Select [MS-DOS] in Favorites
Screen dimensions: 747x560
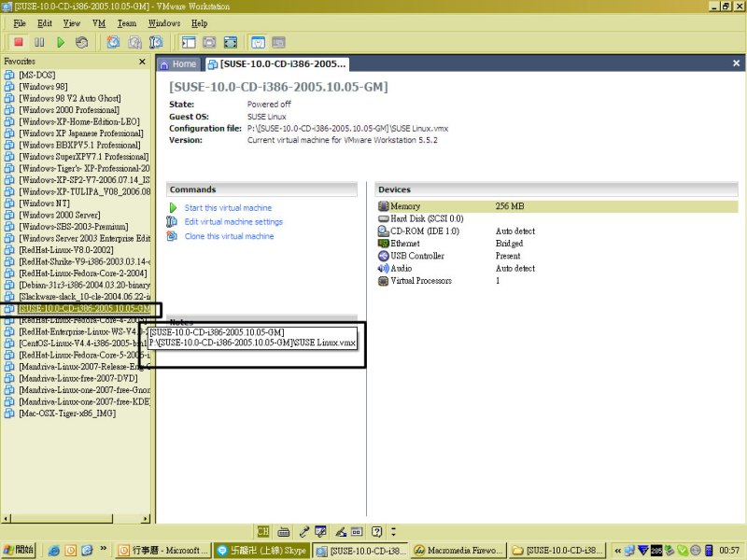pyautogui.click(x=36, y=75)
